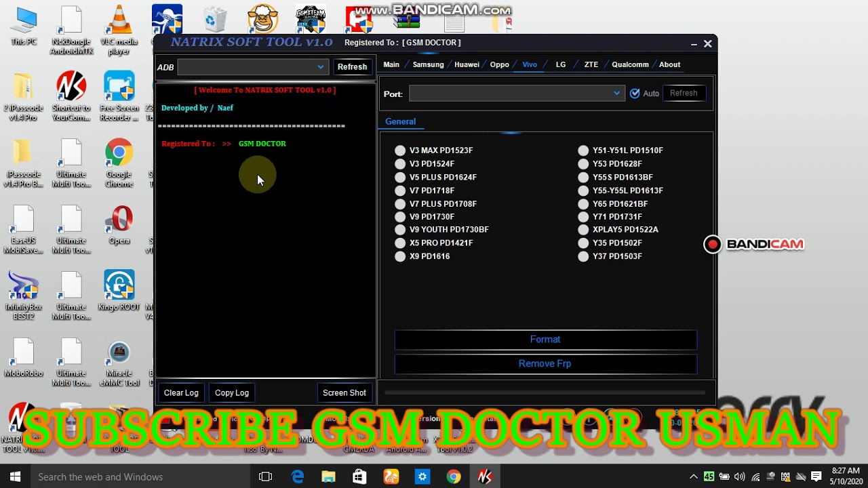Image resolution: width=868 pixels, height=488 pixels.
Task: Open the Kingo ROOT desktop icon
Action: tap(119, 291)
